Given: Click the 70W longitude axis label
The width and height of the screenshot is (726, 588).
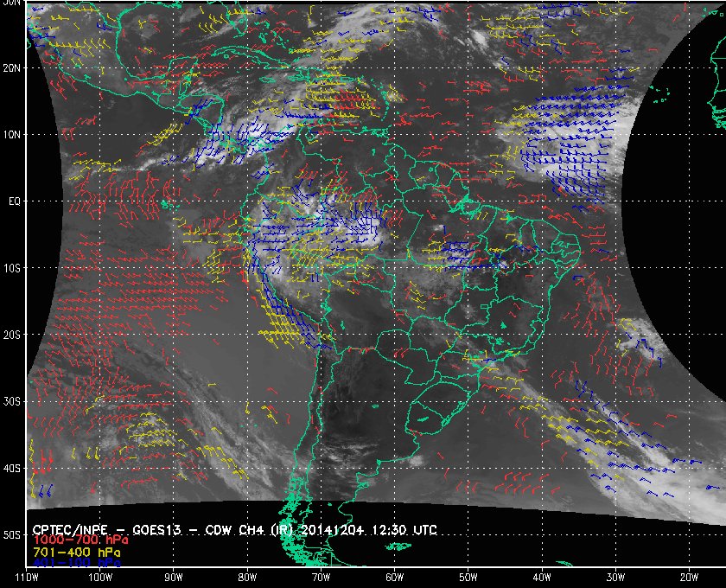Looking at the screenshot, I should (x=321, y=578).
